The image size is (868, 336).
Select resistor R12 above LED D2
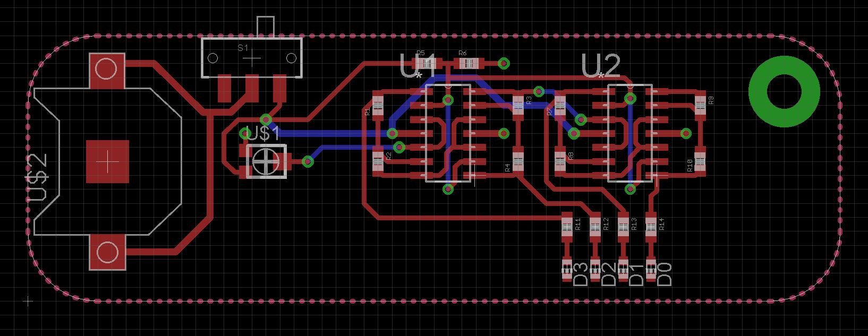click(x=594, y=226)
